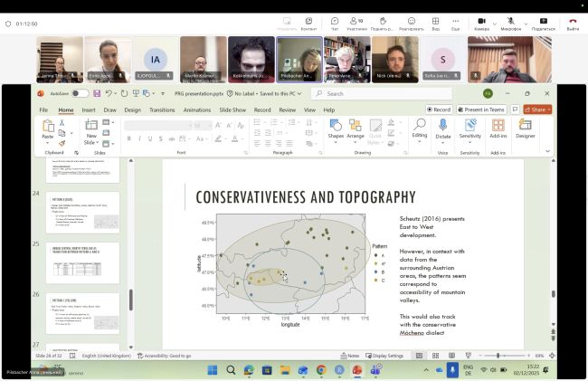Image resolution: width=588 pixels, height=381 pixels.
Task: Toggle the Teams camera button
Action: pyautogui.click(x=481, y=20)
